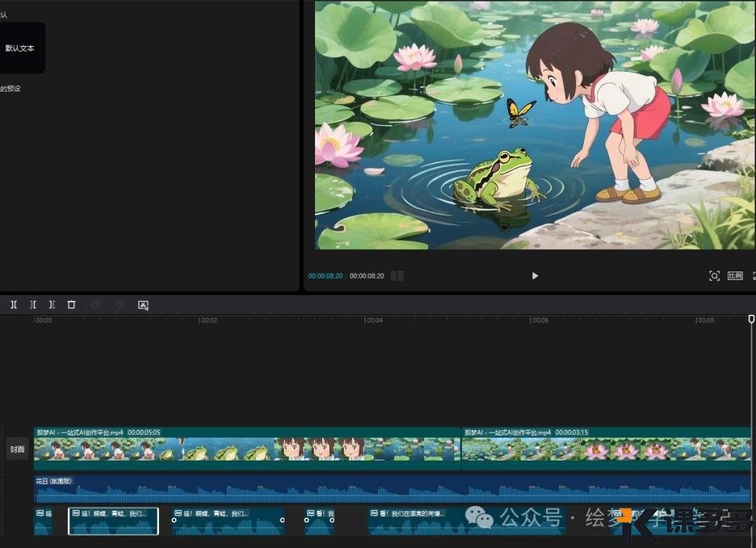Click the 00:02 mark on timeline ruler

[209, 321]
